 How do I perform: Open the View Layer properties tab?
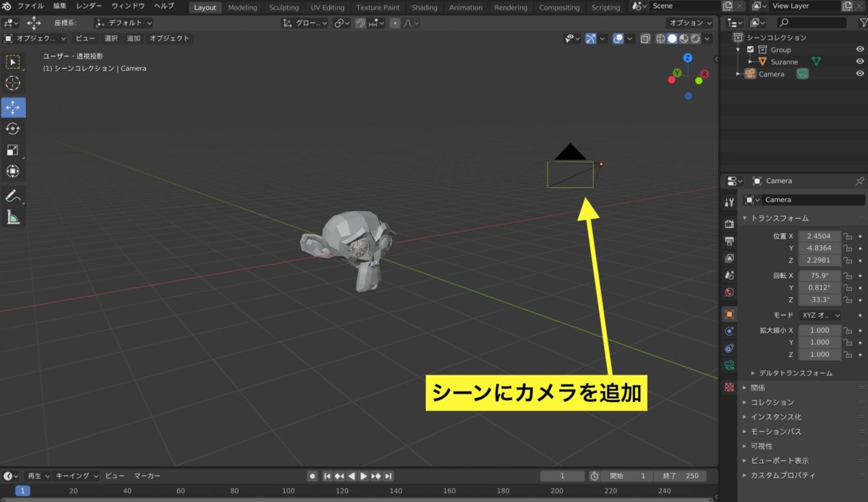pos(729,258)
